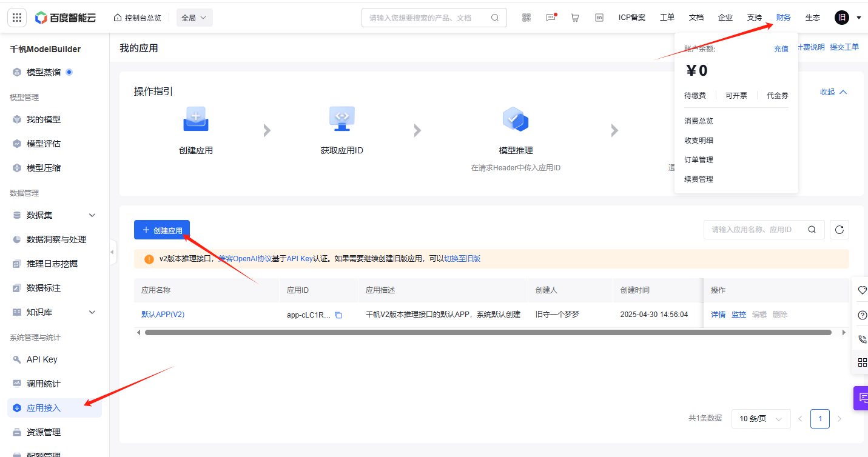This screenshot has height=457, width=868.
Task: Select 订单管理 in finance dropdown
Action: 699,160
